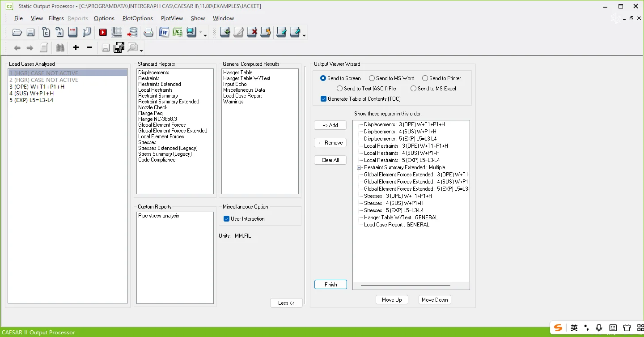Image resolution: width=644 pixels, height=337 pixels.
Task: Select Input Echo in General Computed Results
Action: pos(235,84)
